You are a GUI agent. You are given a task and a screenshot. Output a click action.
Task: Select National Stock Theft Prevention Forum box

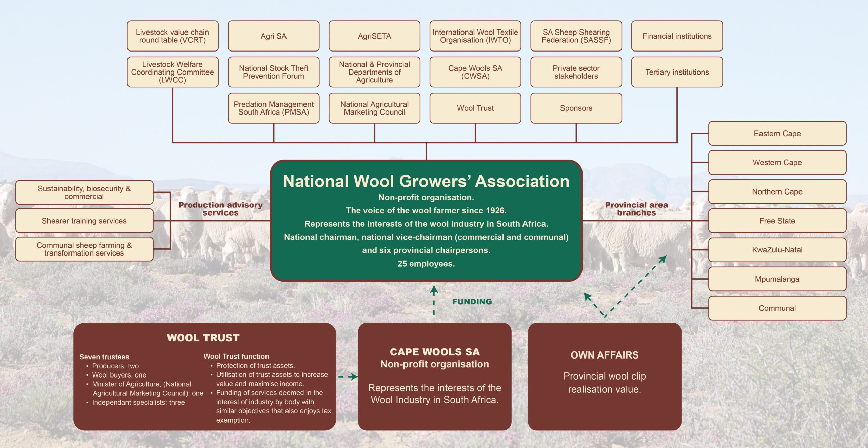(274, 72)
